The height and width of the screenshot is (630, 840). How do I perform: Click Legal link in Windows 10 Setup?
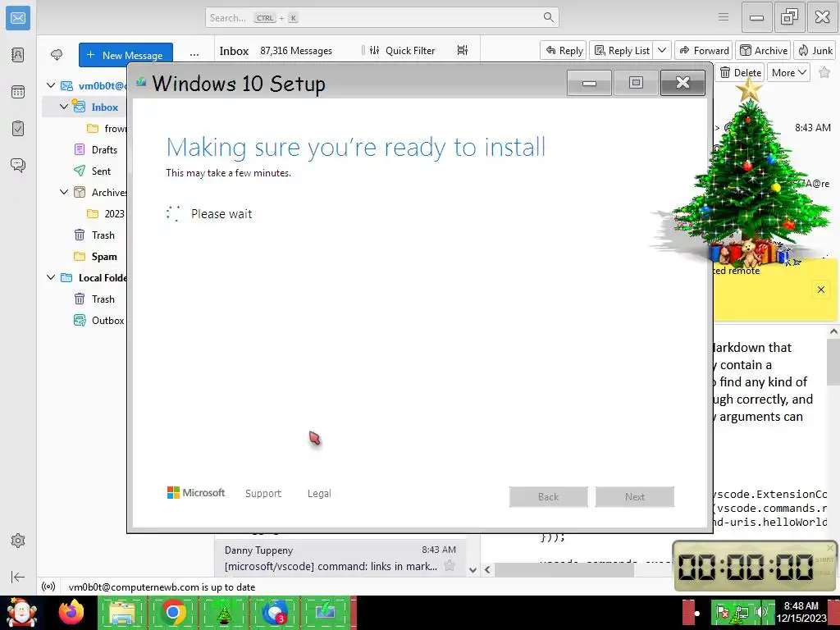point(319,493)
